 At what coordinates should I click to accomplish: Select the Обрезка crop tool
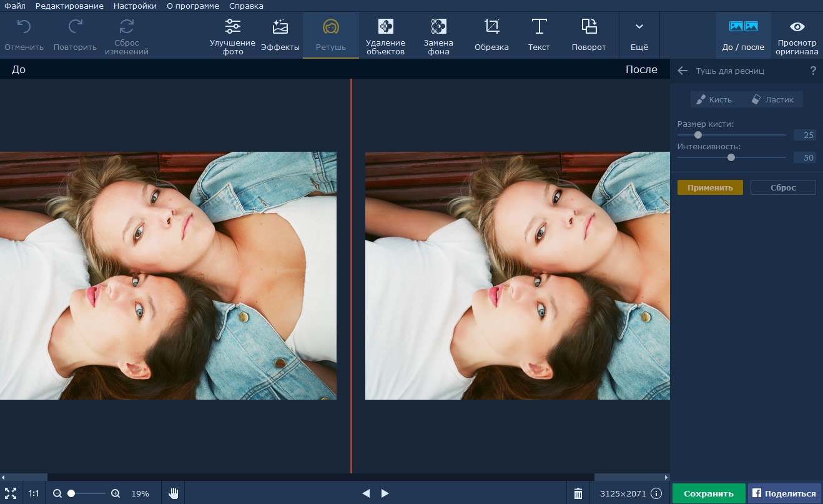click(x=491, y=36)
